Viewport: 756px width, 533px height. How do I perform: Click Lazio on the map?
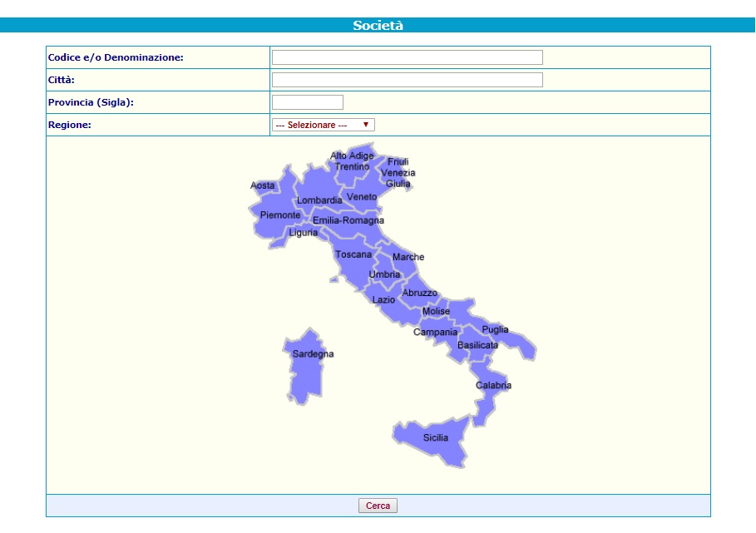point(383,300)
